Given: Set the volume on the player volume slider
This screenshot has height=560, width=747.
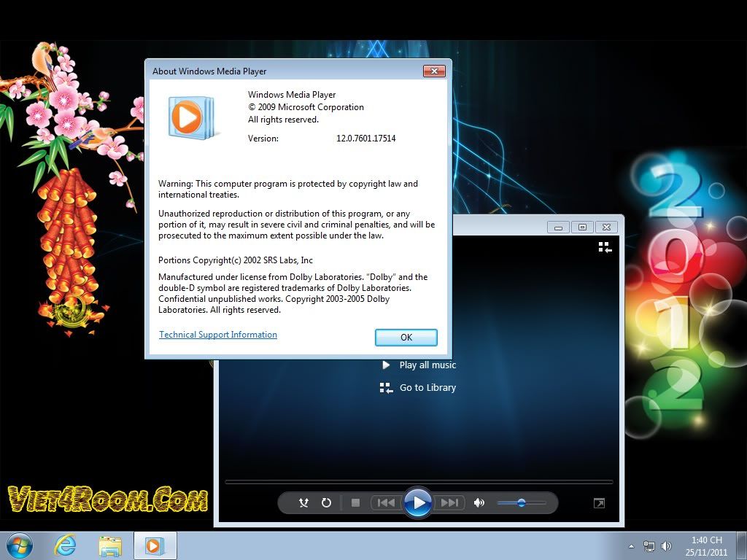Looking at the screenshot, I should click(522, 503).
